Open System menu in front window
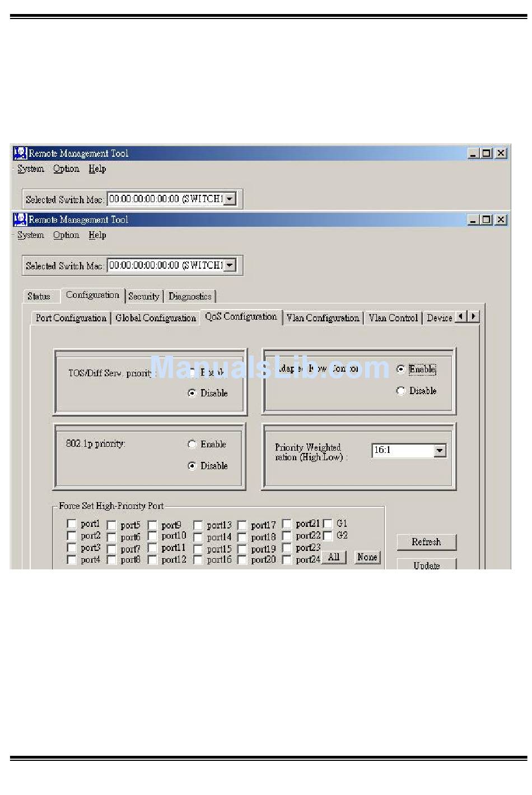Image resolution: width=532 pixels, height=795 pixels. pos(30,235)
